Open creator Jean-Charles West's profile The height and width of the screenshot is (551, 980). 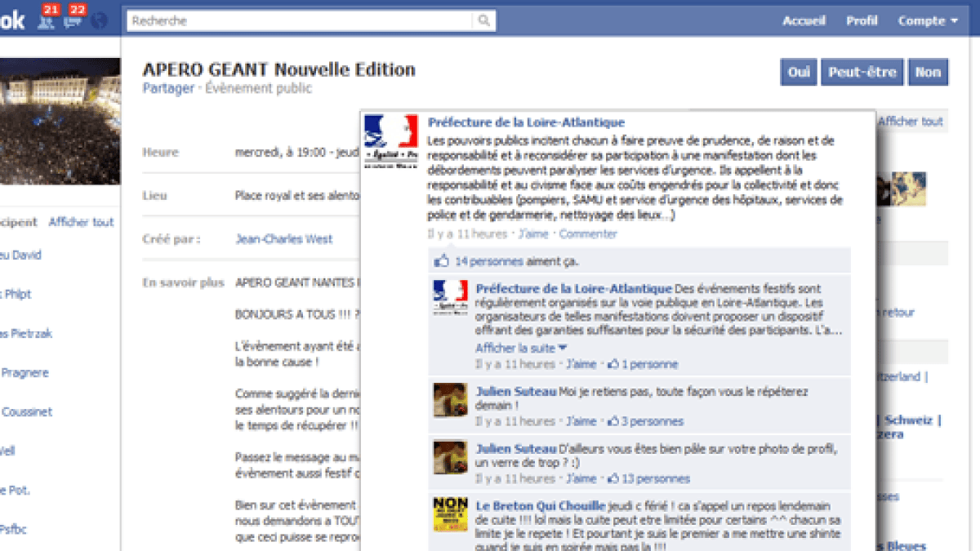(x=284, y=239)
